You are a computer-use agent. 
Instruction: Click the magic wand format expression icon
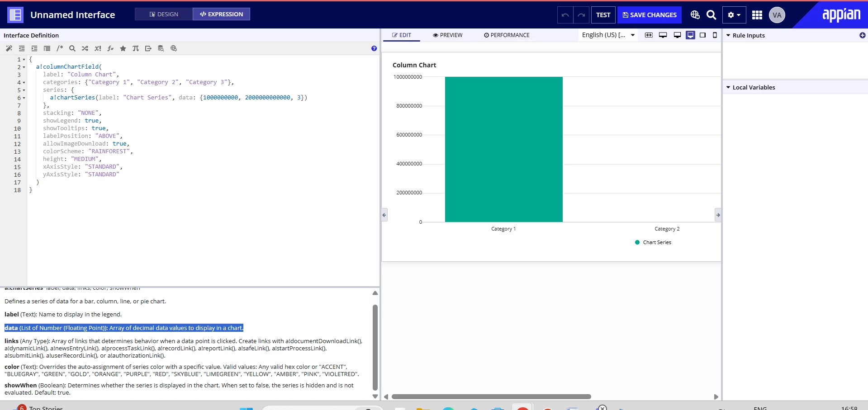pos(9,48)
